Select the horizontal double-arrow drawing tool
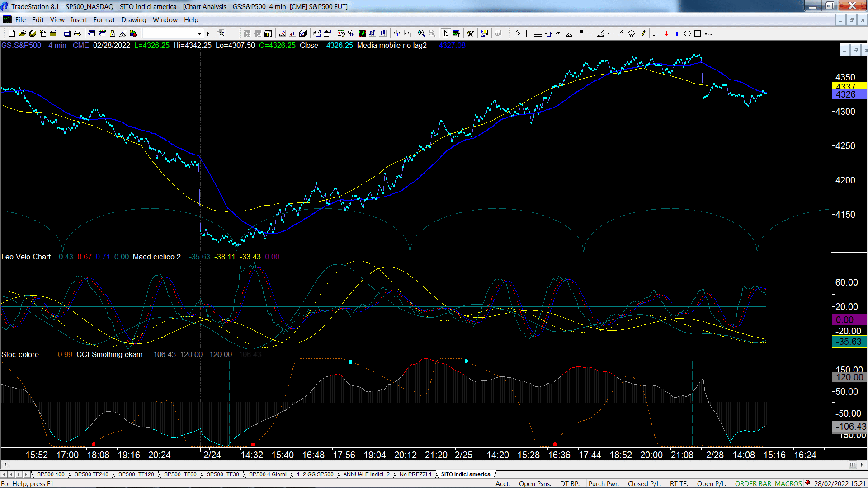The width and height of the screenshot is (868, 488). (x=611, y=33)
